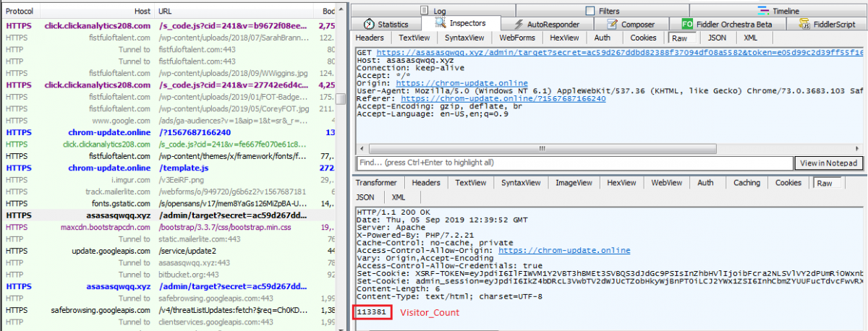This screenshot has width=868, height=331.
Task: Open the FiddlerScript JS icon tab
Action: coord(804,24)
